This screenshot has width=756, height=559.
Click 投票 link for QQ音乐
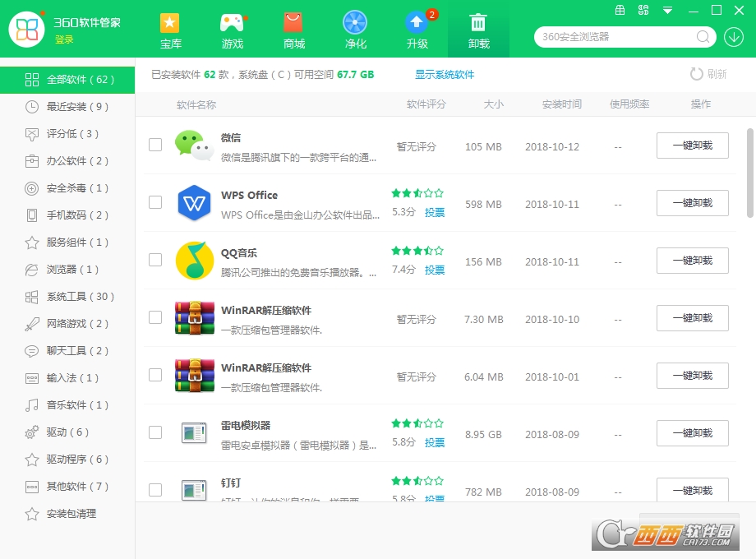pyautogui.click(x=435, y=270)
